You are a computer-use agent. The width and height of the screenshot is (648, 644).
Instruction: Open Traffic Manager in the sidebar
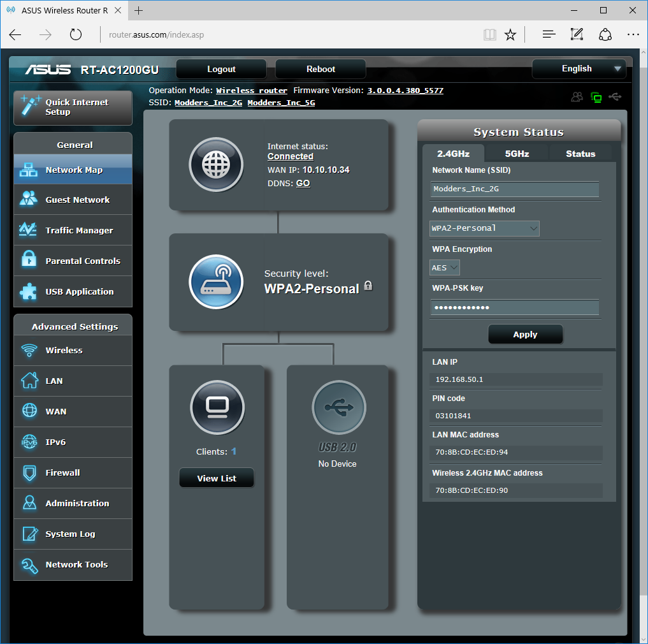click(x=73, y=230)
